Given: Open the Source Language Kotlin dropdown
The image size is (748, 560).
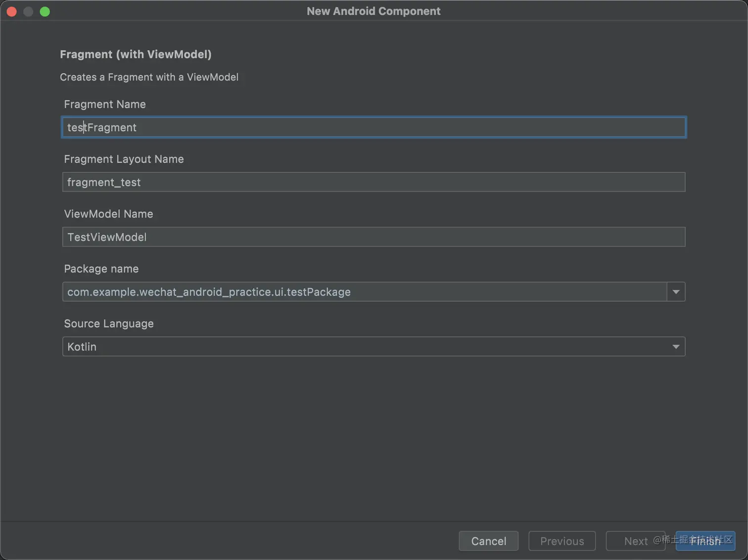Looking at the screenshot, I should pos(374,347).
